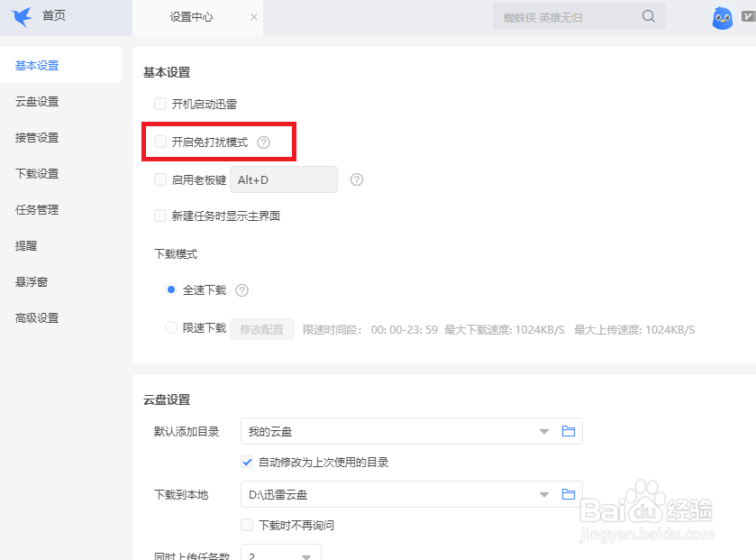This screenshot has width=756, height=560.
Task: Click the search magnifier icon
Action: tap(649, 16)
